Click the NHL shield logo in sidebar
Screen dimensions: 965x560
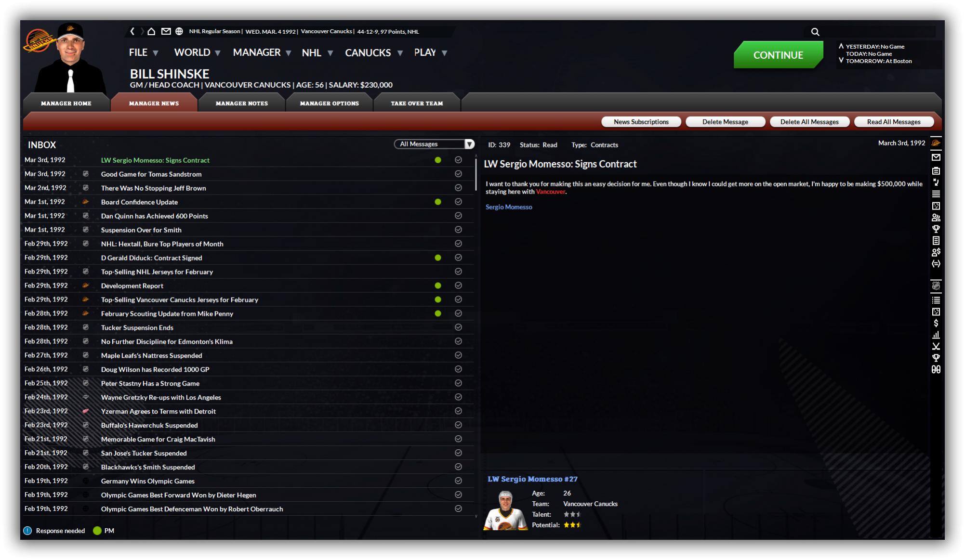tap(936, 286)
